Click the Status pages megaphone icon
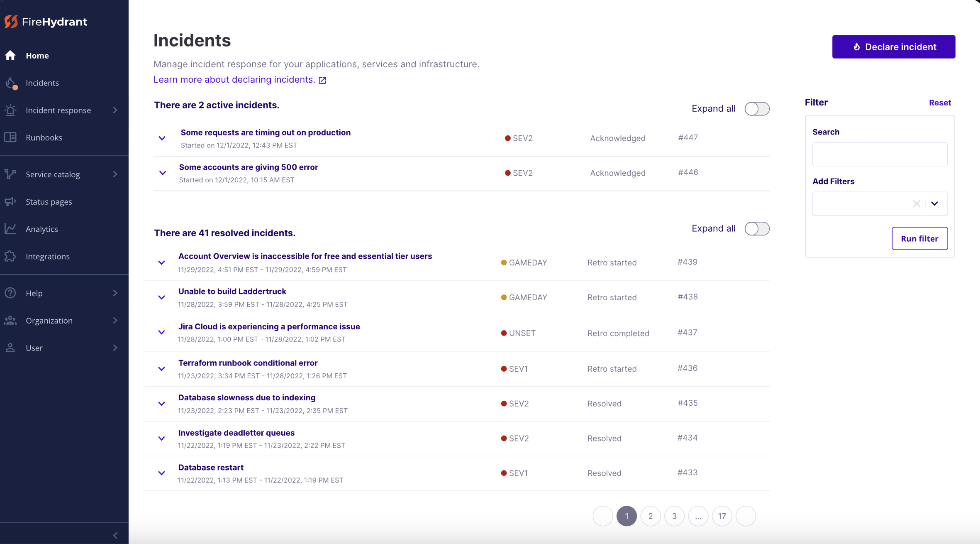 tap(10, 201)
